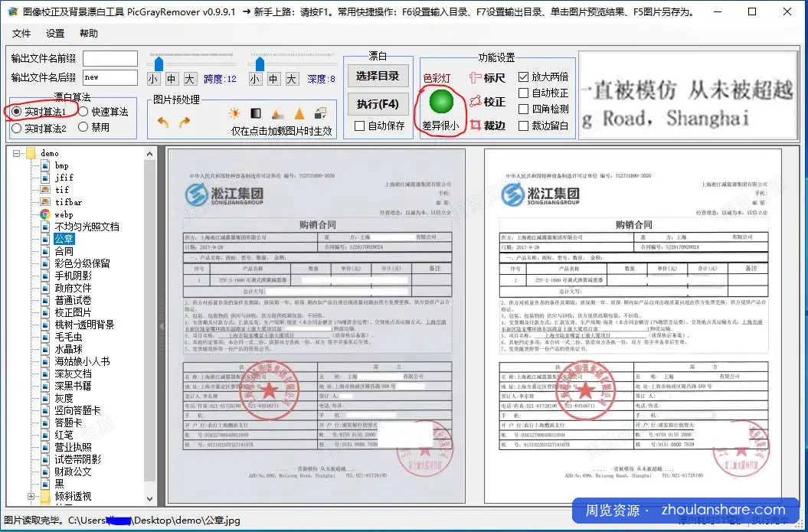Enable the 裁边留白 checkbox
The width and height of the screenshot is (808, 532).
coord(524,126)
